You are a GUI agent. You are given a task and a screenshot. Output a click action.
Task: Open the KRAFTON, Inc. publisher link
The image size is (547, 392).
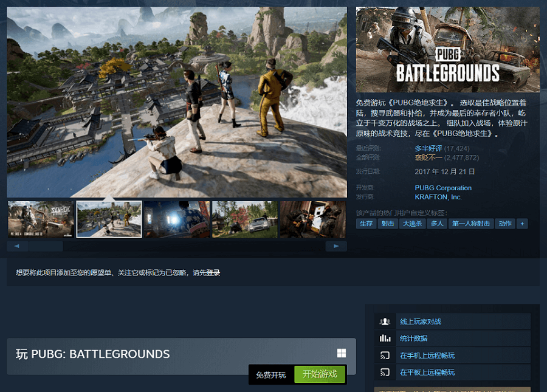(438, 196)
